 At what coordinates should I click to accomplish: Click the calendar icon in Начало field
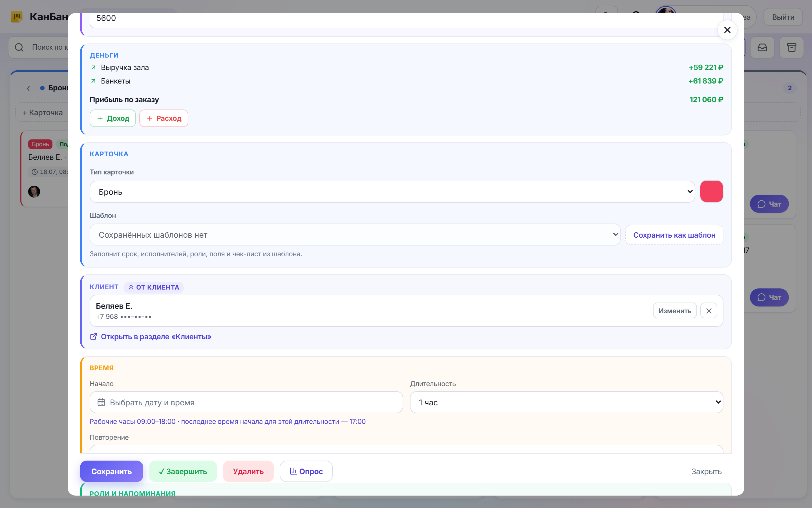click(x=101, y=402)
